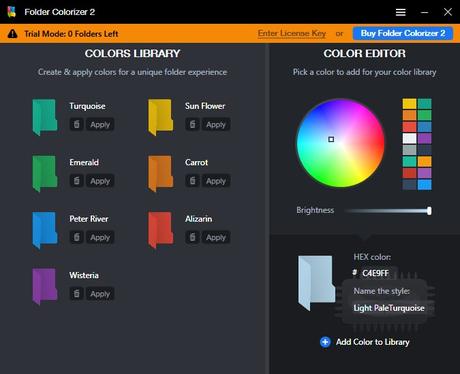This screenshot has width=460, height=374.
Task: Click the Trial Mode: 0 Folders Left text
Action: [71, 34]
